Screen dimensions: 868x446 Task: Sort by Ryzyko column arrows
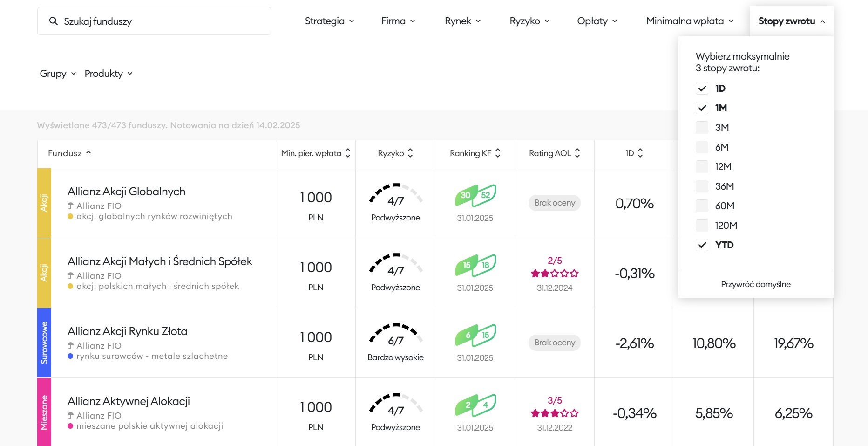coord(410,153)
